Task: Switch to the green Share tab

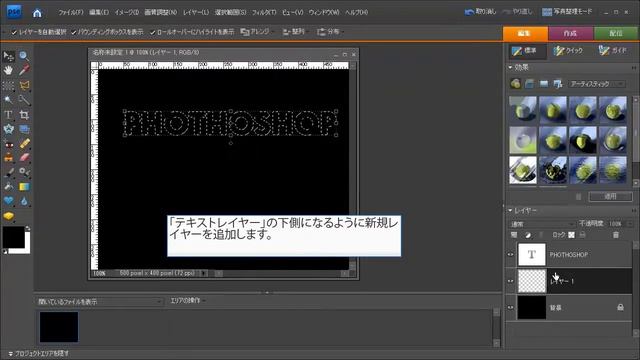Action: 616,33
